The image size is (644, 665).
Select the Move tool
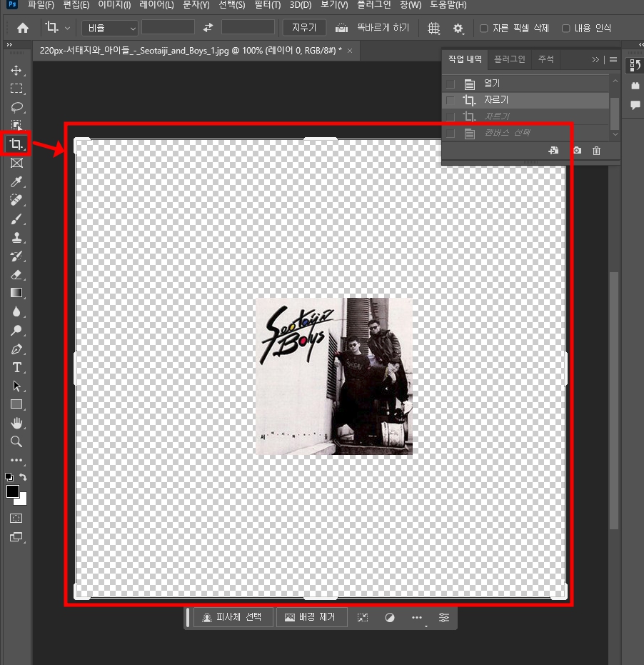pos(16,70)
